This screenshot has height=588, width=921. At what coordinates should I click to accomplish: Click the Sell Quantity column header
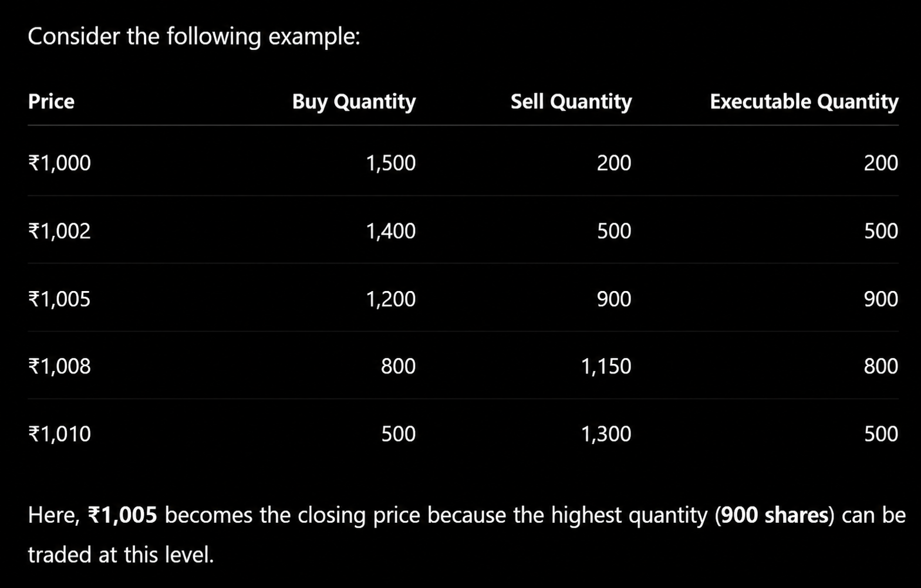(571, 102)
